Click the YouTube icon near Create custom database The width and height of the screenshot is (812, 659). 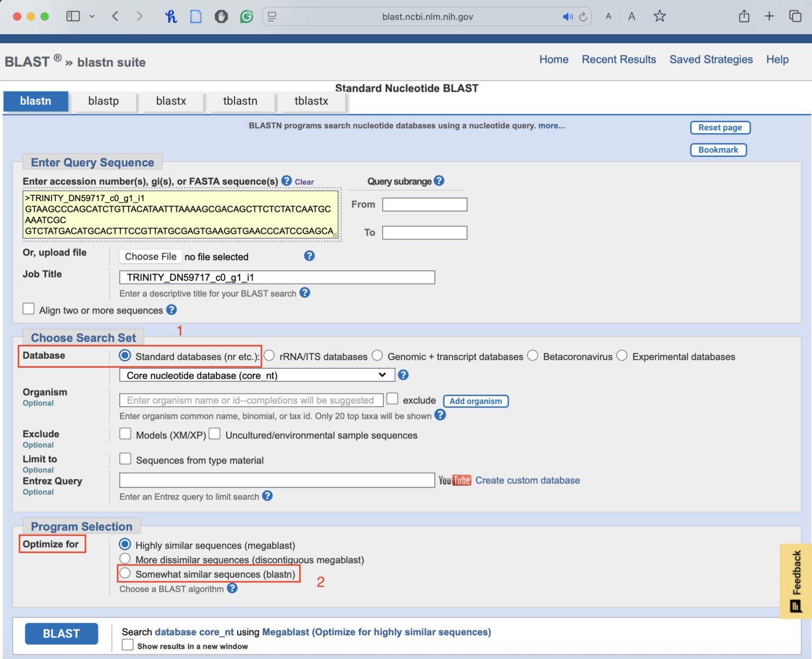click(x=455, y=480)
